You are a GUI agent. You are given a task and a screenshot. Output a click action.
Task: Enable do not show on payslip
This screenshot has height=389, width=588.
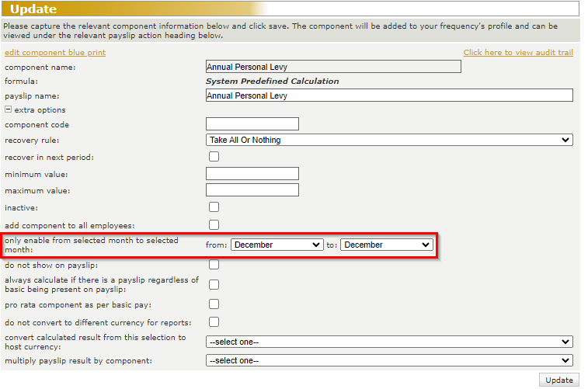214,265
